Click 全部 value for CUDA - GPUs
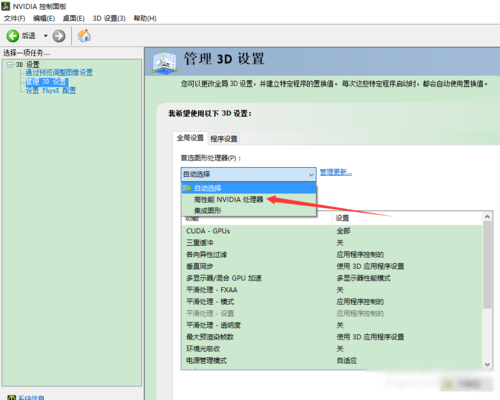Screen dimensions: 500x400 (x=343, y=231)
